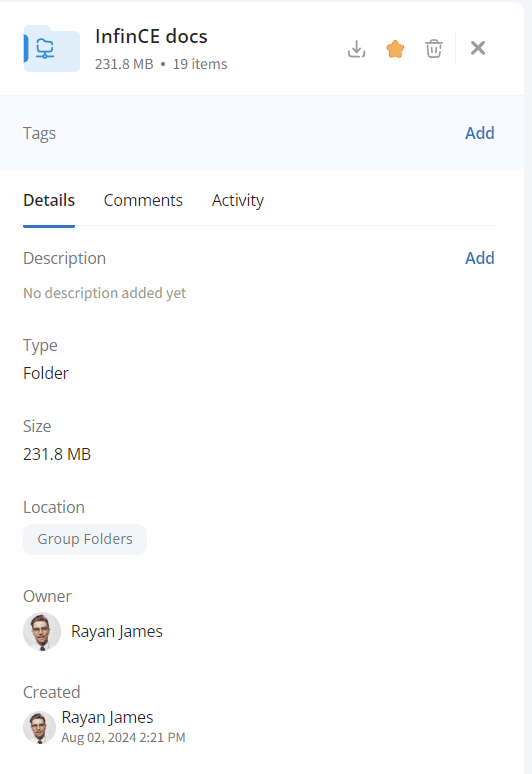
Task: Click the InfinCE docs folder title
Action: click(151, 37)
